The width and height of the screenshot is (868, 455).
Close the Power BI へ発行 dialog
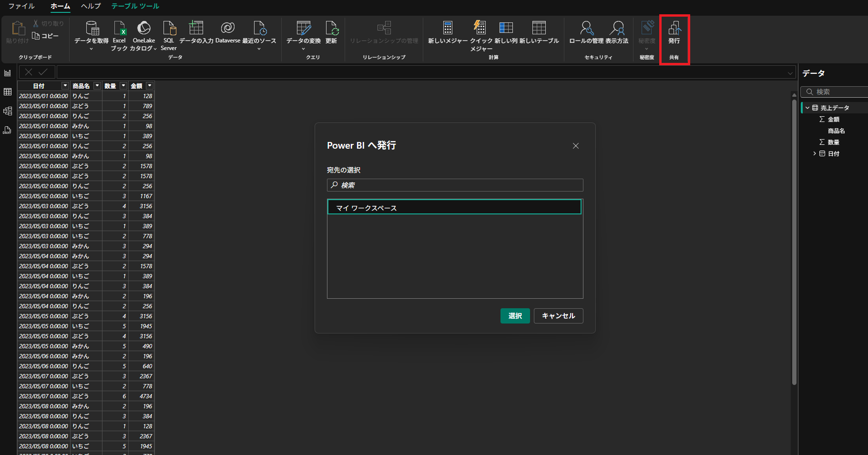tap(576, 146)
